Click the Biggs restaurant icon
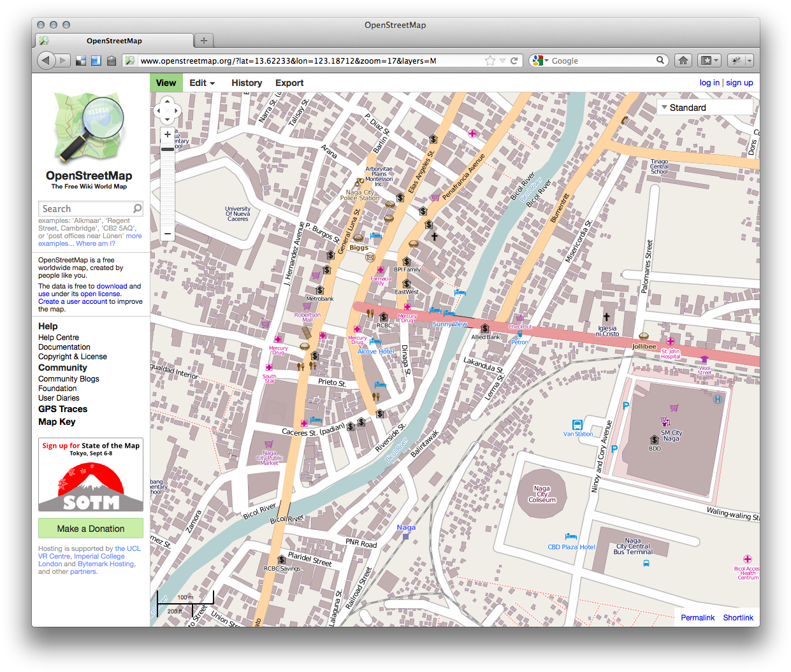Screen dimensions: 791x672 click(x=358, y=239)
